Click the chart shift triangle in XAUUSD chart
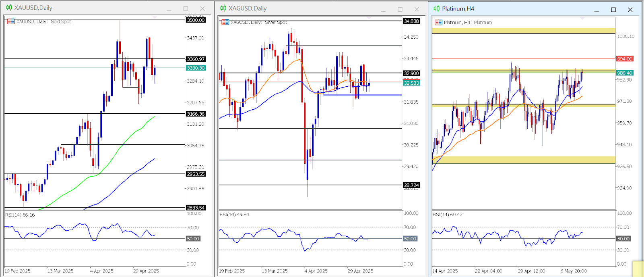 pyautogui.click(x=155, y=17)
